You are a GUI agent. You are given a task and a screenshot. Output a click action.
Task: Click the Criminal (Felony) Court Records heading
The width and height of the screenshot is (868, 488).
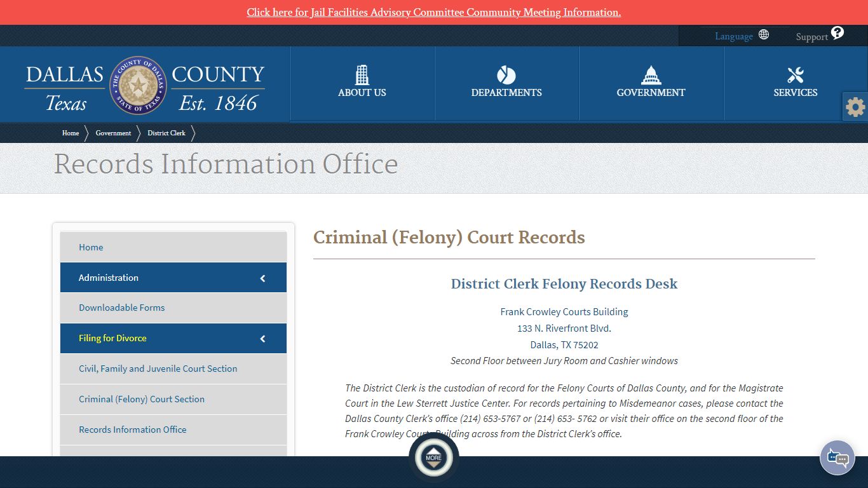(x=449, y=237)
